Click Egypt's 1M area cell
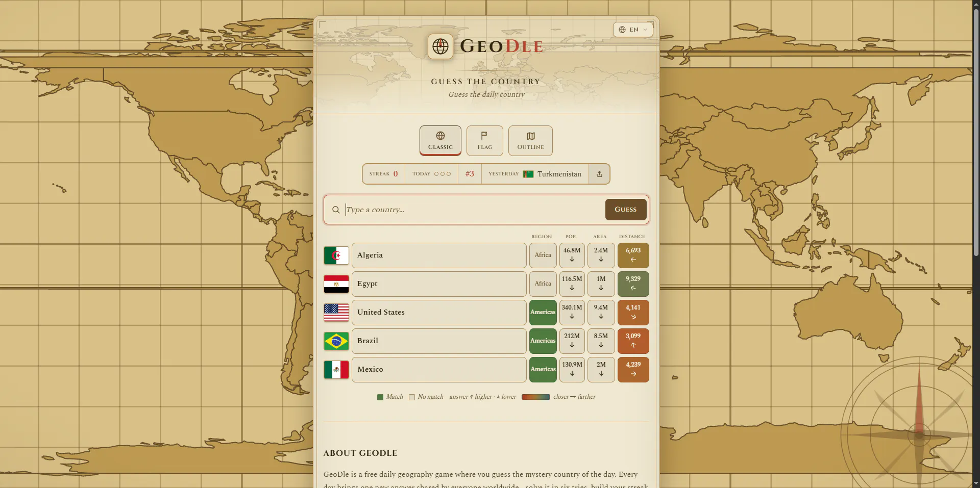 tap(601, 284)
